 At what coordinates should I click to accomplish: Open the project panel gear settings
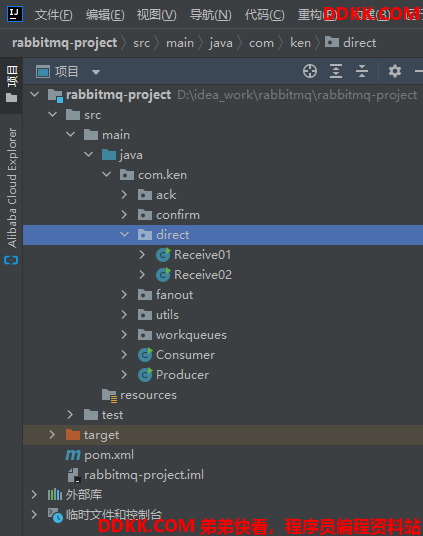point(395,71)
